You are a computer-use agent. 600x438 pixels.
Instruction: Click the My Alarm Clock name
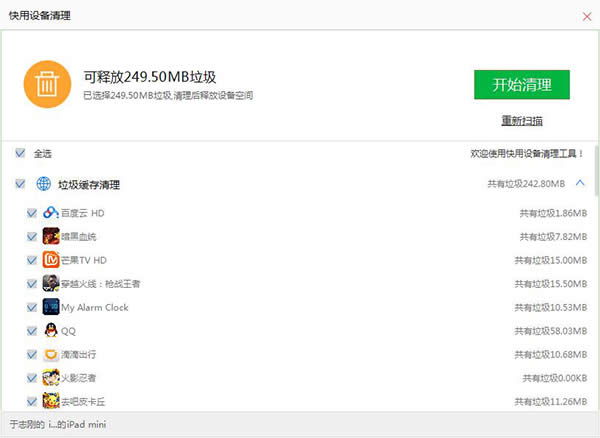coord(95,308)
